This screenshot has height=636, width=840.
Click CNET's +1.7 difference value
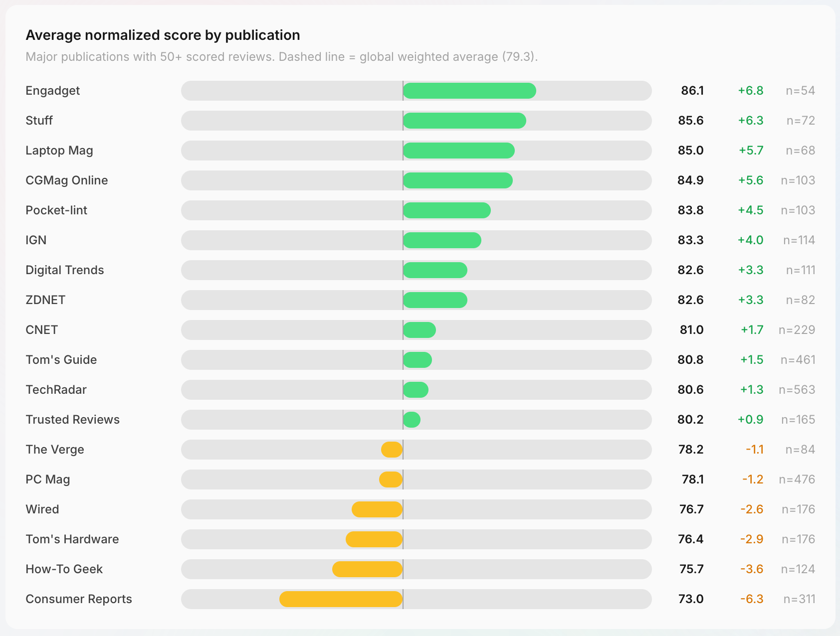(752, 330)
